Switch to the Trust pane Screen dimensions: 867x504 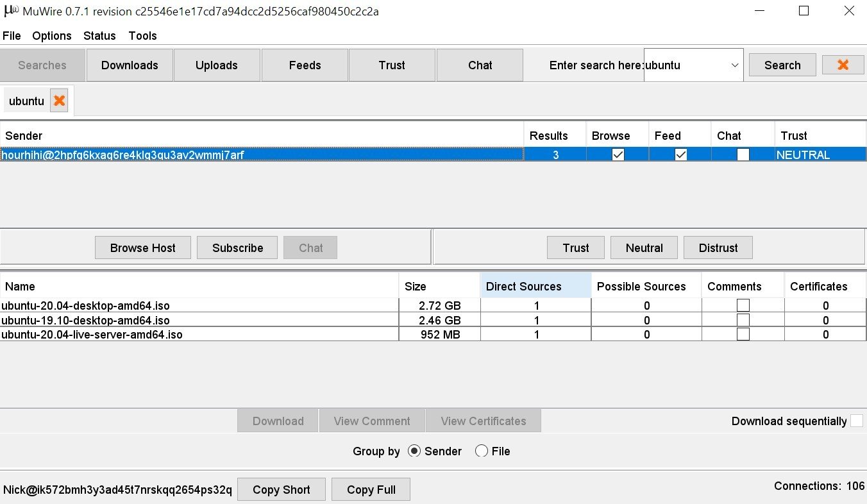coord(392,65)
